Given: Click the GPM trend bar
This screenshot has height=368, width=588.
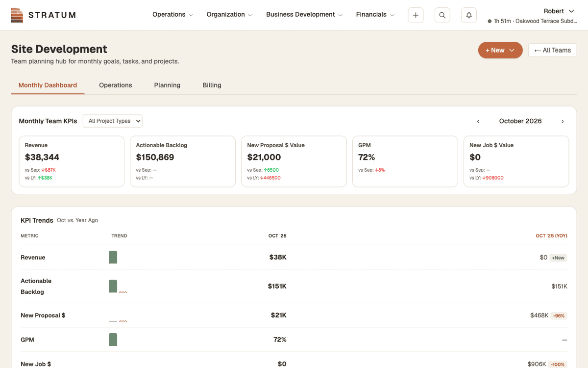Looking at the screenshot, I should coord(113,340).
